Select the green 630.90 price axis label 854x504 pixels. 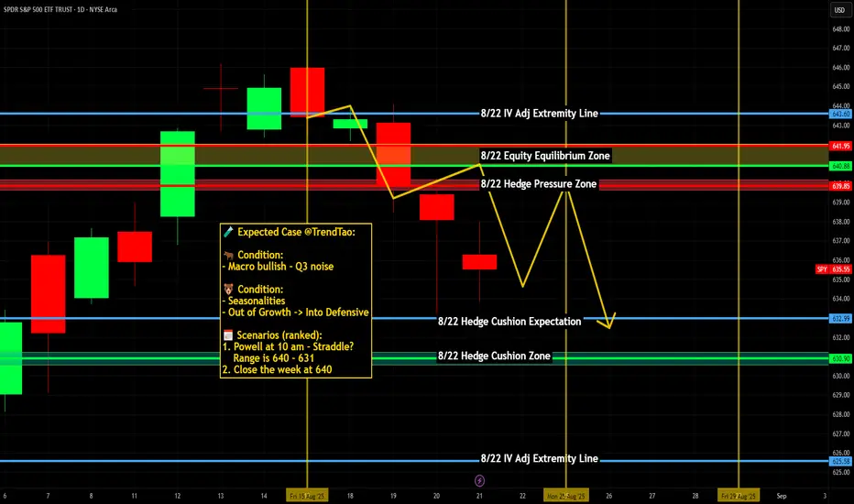click(x=840, y=358)
